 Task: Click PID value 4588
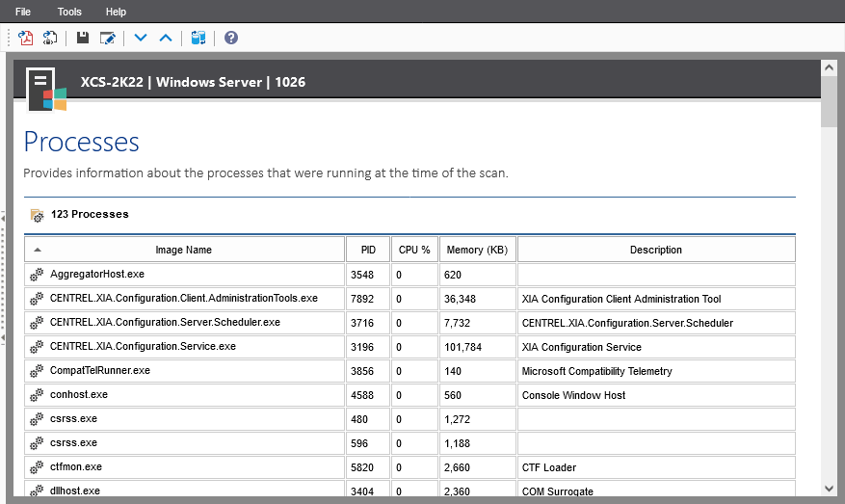pos(362,395)
